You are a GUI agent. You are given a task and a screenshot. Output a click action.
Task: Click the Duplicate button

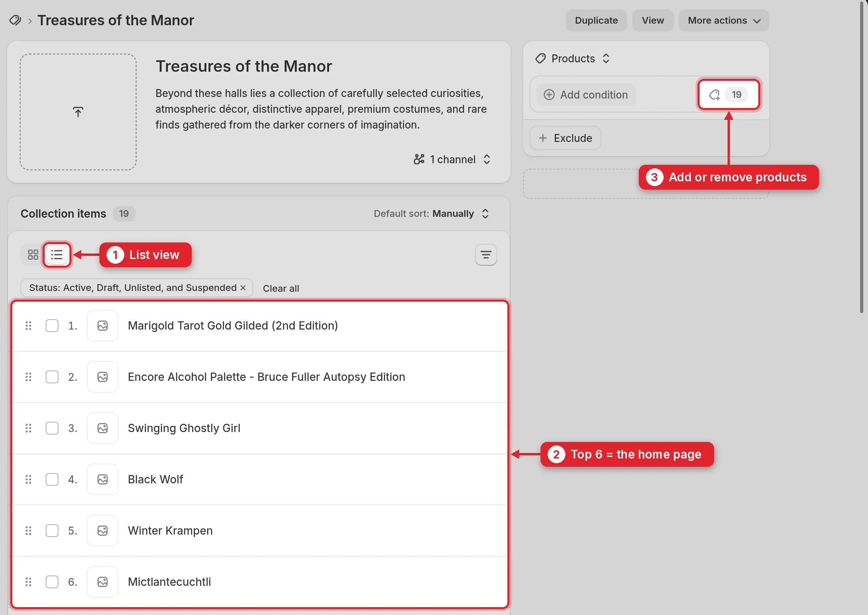[x=596, y=20]
